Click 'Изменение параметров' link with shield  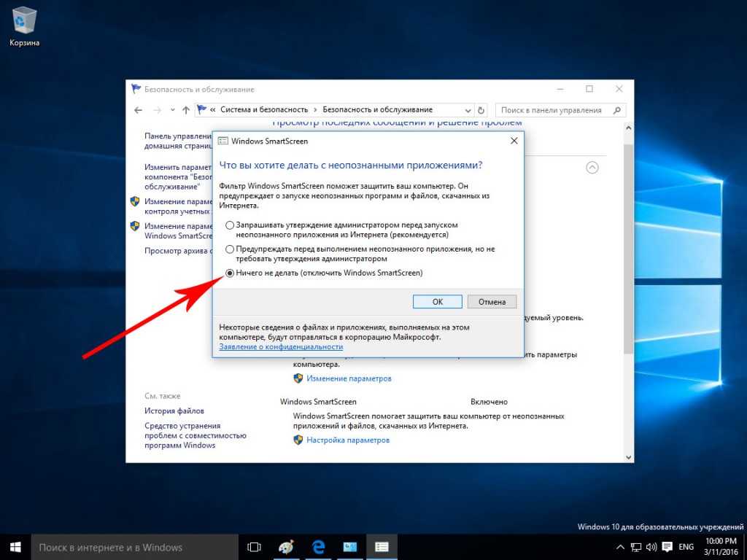click(x=349, y=378)
